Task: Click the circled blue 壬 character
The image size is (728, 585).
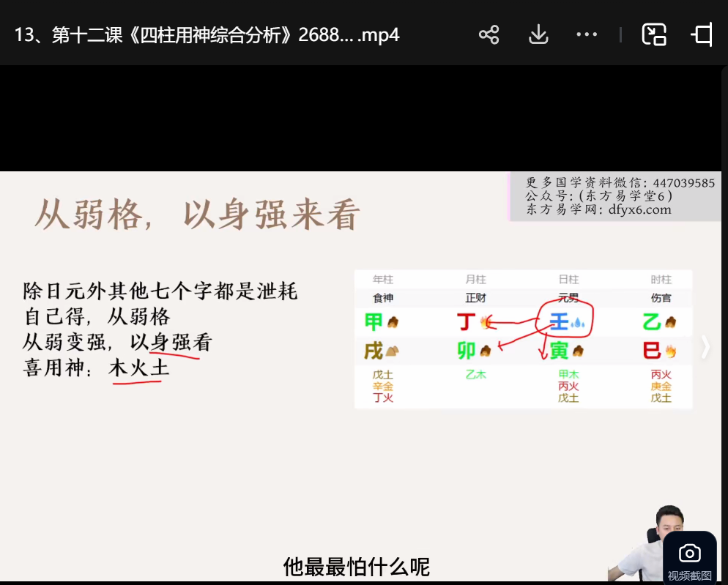Action: (x=560, y=321)
